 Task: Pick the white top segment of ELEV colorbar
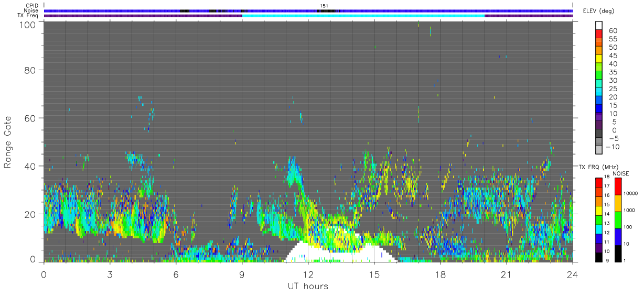tap(599, 26)
